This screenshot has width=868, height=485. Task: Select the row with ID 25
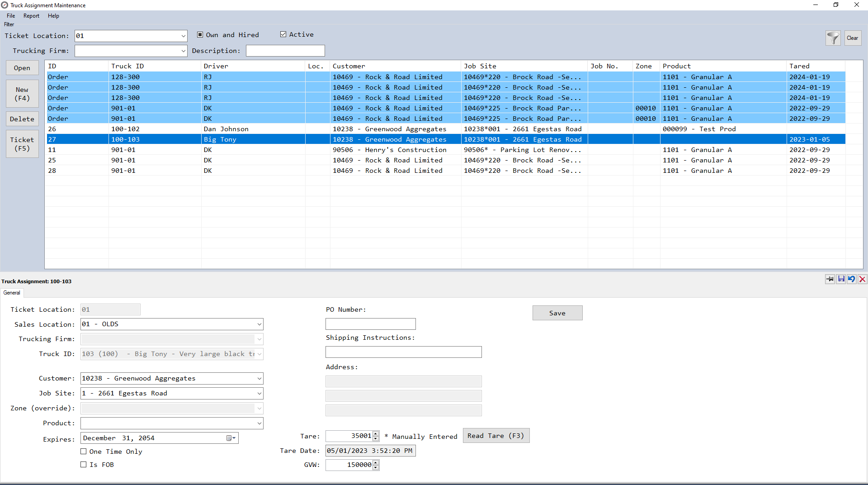pos(446,160)
